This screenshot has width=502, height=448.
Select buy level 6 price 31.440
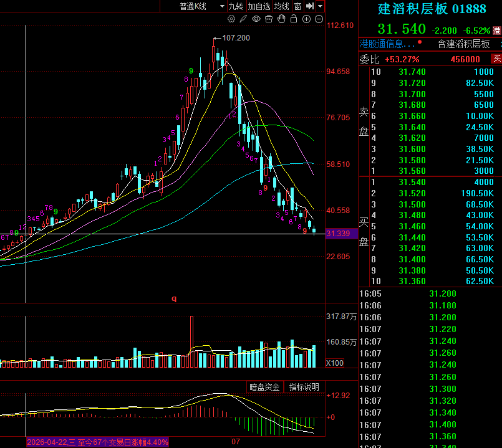pos(412,237)
